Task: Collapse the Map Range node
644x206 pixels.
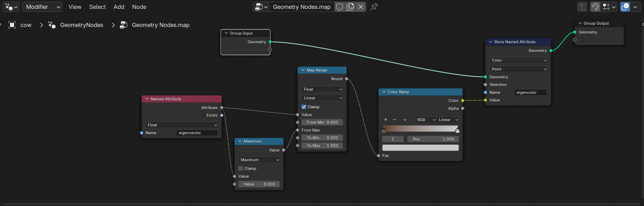Action: click(303, 70)
